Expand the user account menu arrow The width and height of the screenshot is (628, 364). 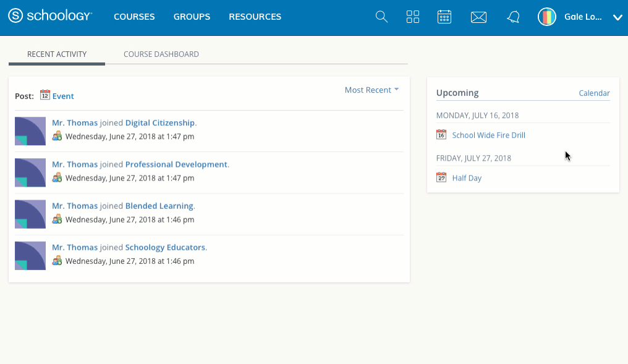[x=617, y=17]
